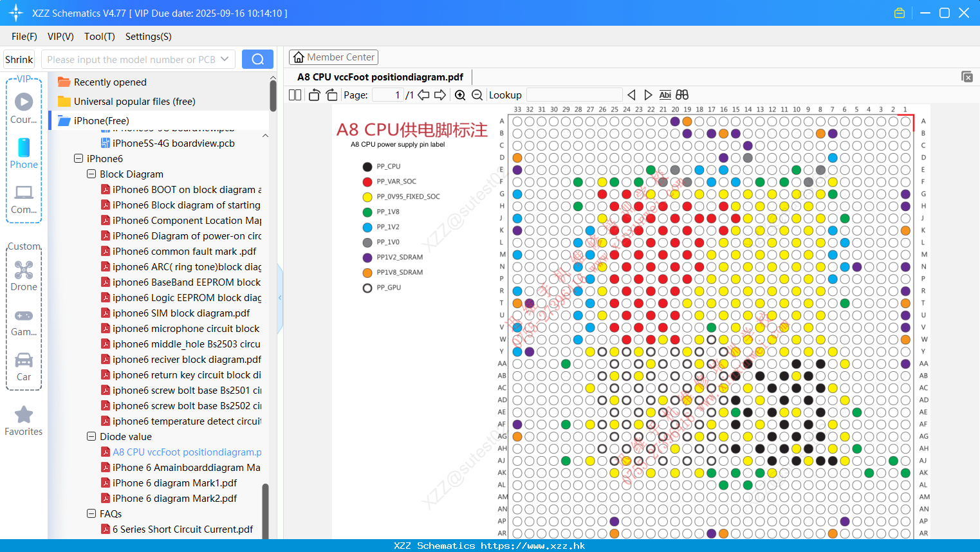Select the iPhone(Free) folder
980x552 pixels.
click(101, 120)
